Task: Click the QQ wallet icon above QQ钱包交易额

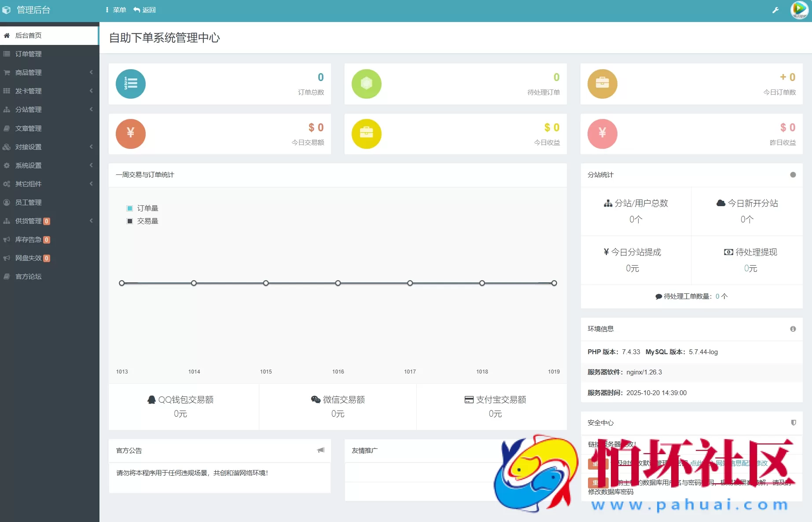Action: click(x=152, y=399)
